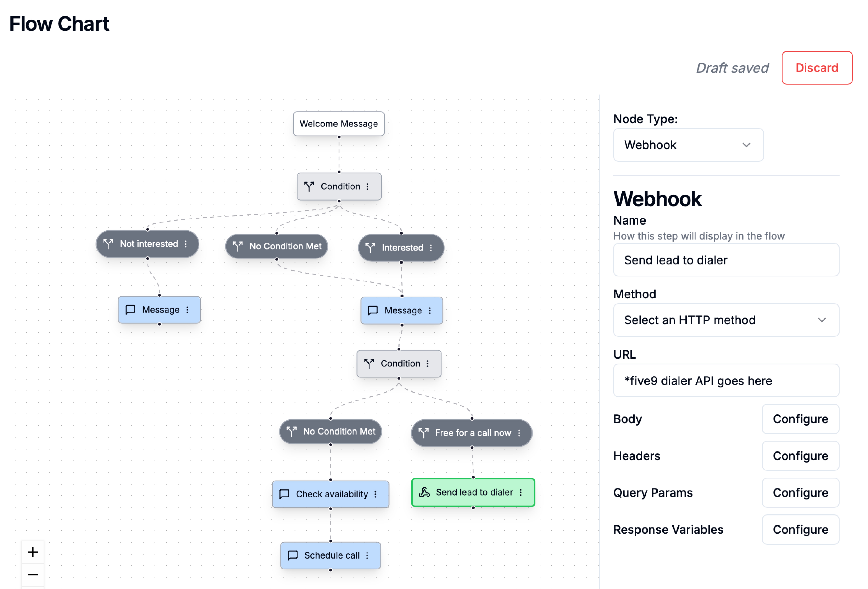Configure the webhook Body
The height and width of the screenshot is (589, 868).
coord(800,419)
